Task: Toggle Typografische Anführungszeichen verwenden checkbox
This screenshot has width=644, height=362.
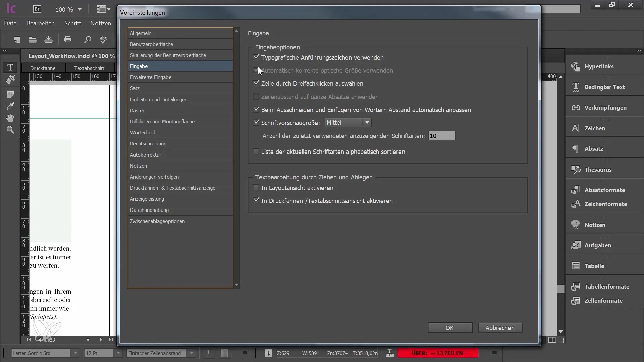Action: pos(256,57)
